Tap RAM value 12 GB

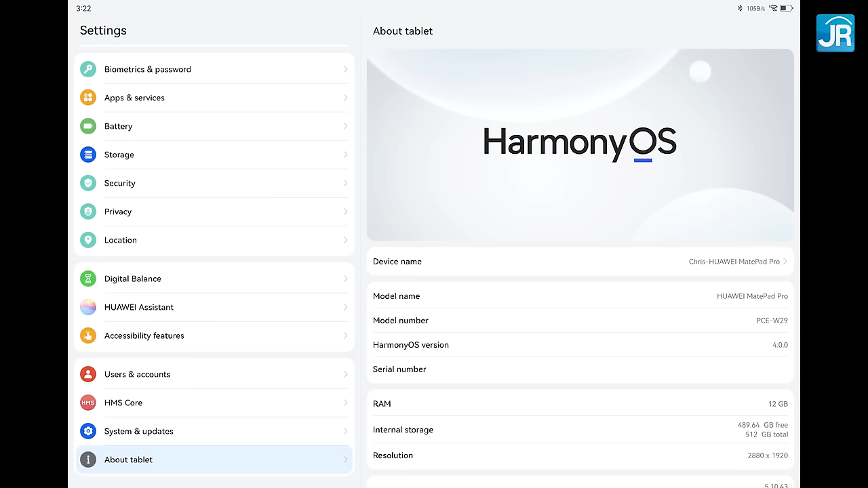pyautogui.click(x=778, y=404)
